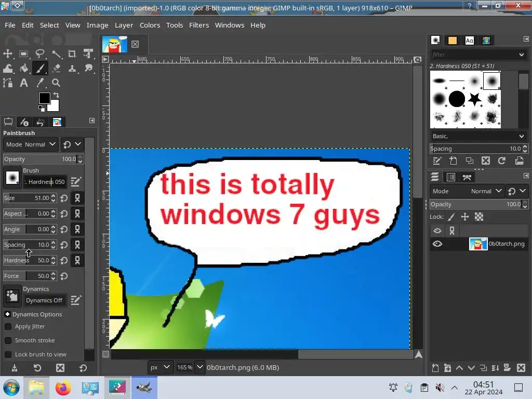Select the Clone stamp tool
The width and height of the screenshot is (532, 399).
72,68
